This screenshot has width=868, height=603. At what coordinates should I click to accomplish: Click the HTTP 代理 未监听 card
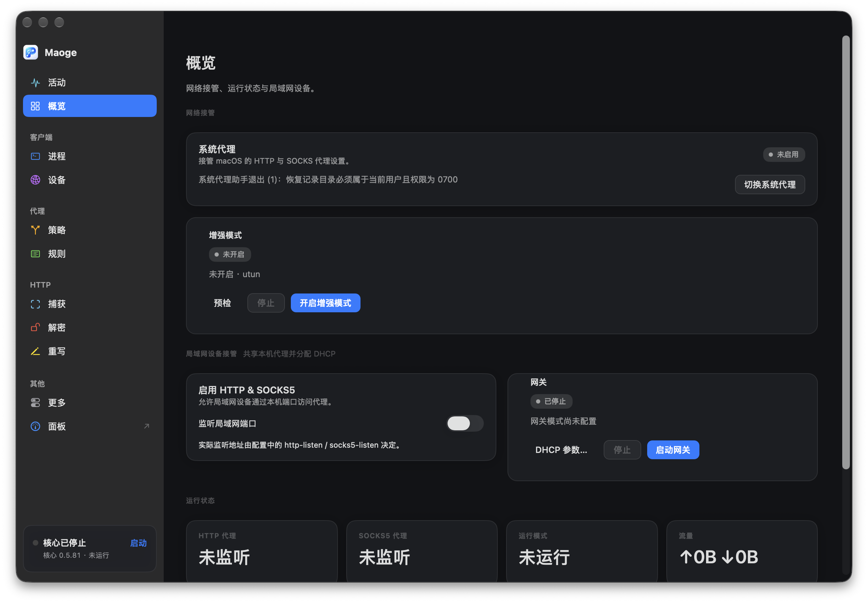click(x=262, y=551)
